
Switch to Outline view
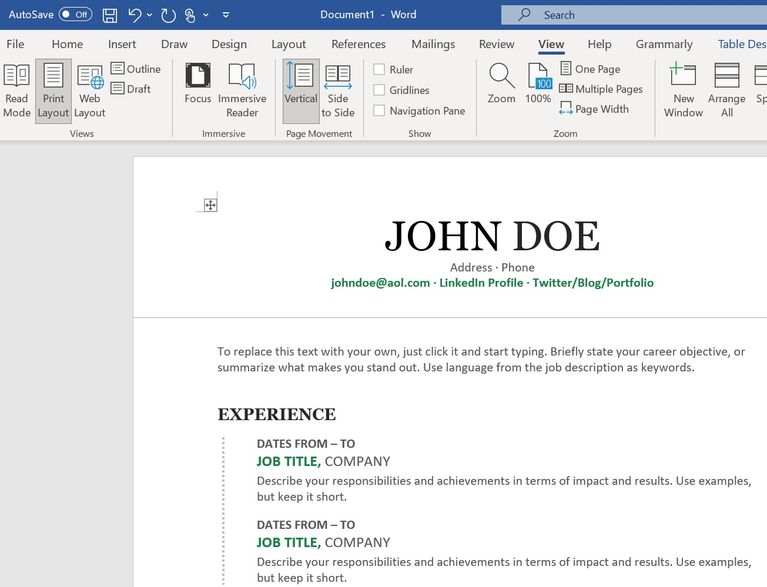[135, 69]
